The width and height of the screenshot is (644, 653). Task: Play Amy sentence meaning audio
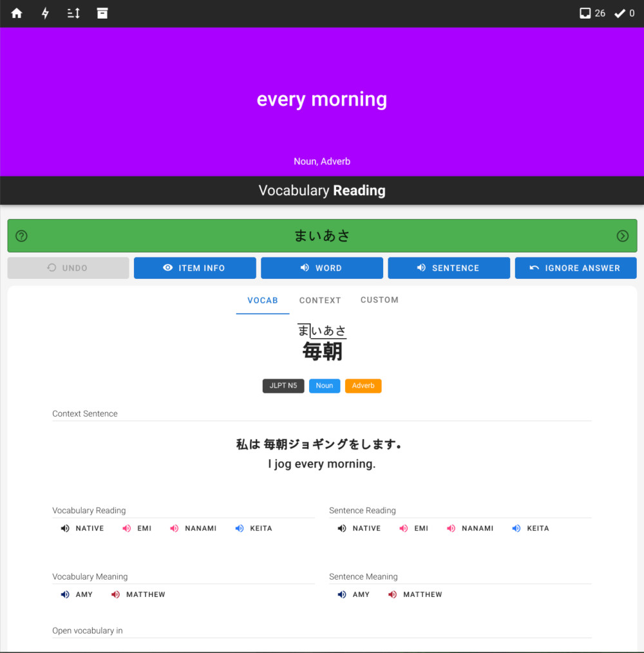pyautogui.click(x=354, y=594)
